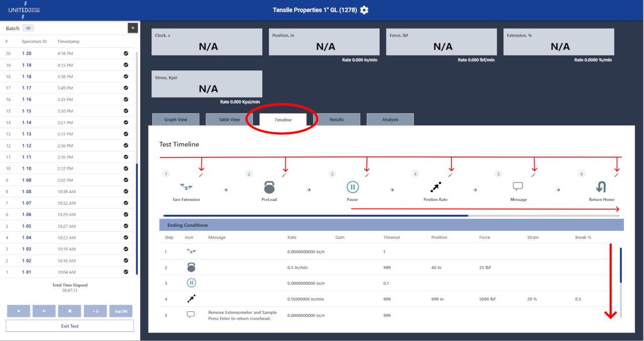Screen dimensions: 644x341
Task: Click the message bubble icon in Ending Conditions row 5
Action: pos(191,314)
